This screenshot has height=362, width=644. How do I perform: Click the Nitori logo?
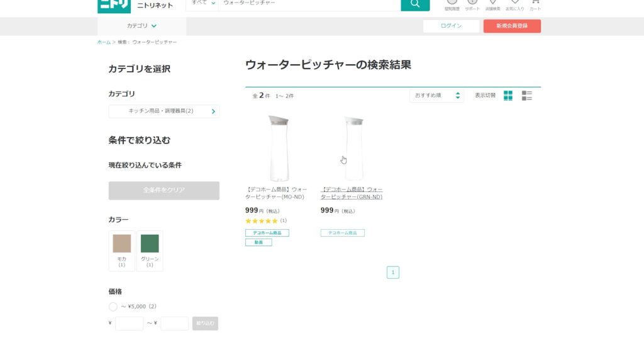[114, 5]
